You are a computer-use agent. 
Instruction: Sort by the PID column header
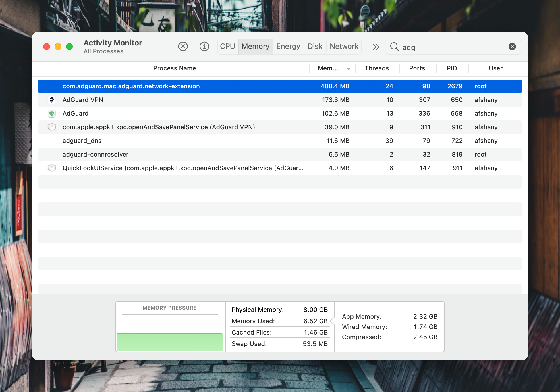click(452, 68)
